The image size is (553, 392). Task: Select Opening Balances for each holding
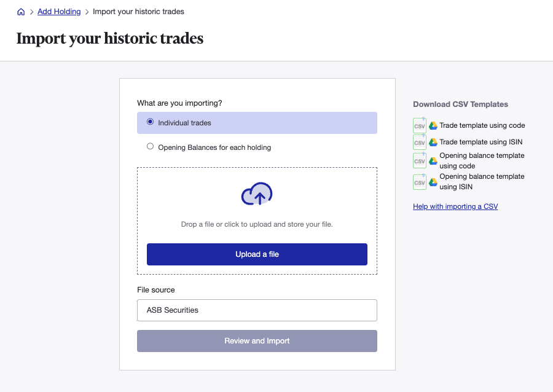(150, 146)
